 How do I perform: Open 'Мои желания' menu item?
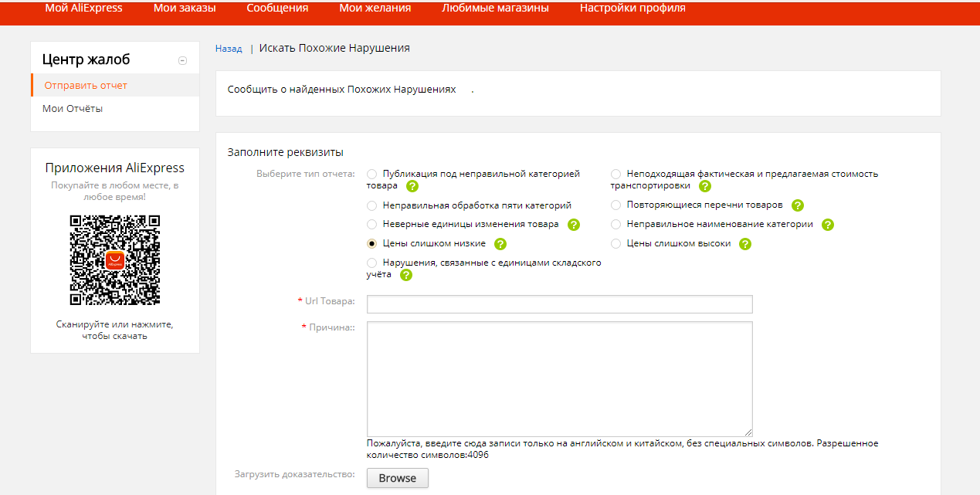[x=375, y=8]
